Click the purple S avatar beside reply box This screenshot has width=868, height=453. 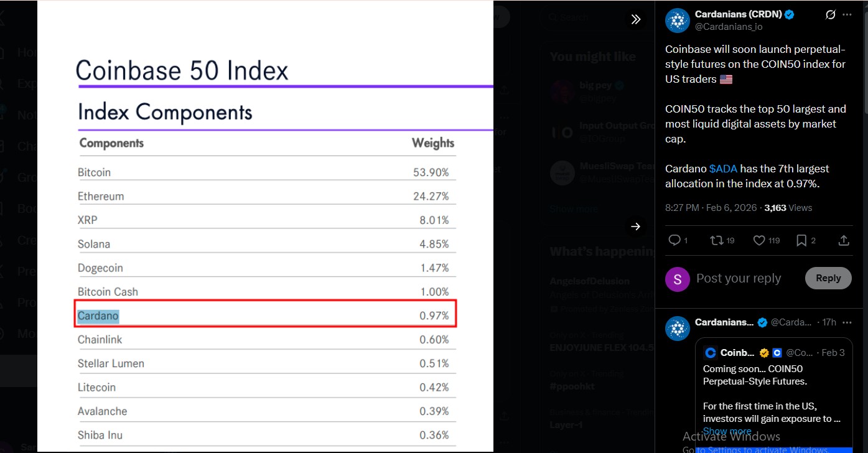tap(677, 278)
